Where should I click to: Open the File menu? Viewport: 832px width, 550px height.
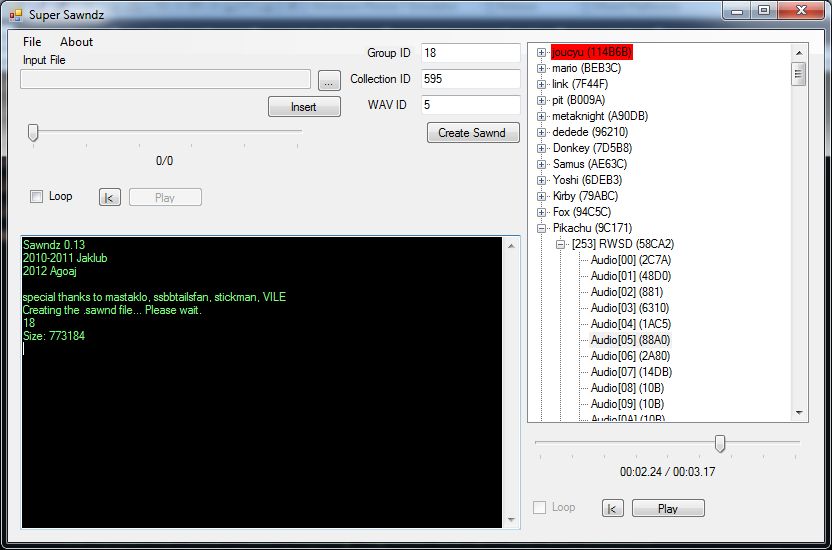[x=32, y=42]
